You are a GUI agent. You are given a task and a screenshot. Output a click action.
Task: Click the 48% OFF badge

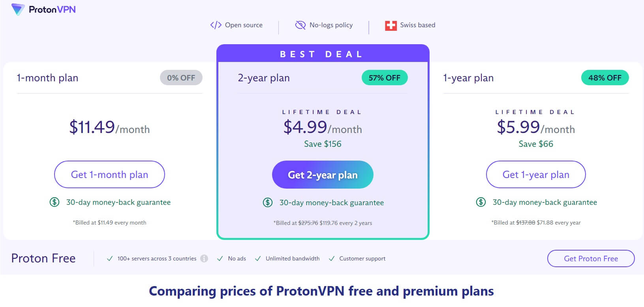pyautogui.click(x=605, y=78)
